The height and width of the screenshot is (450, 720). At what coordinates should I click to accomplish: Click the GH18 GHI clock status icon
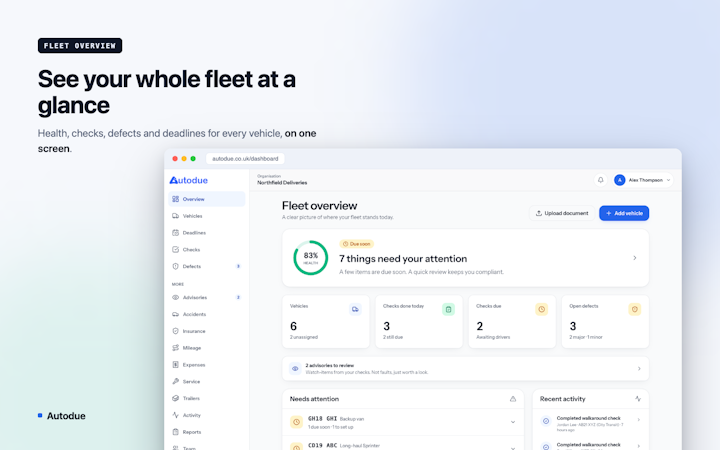(297, 422)
